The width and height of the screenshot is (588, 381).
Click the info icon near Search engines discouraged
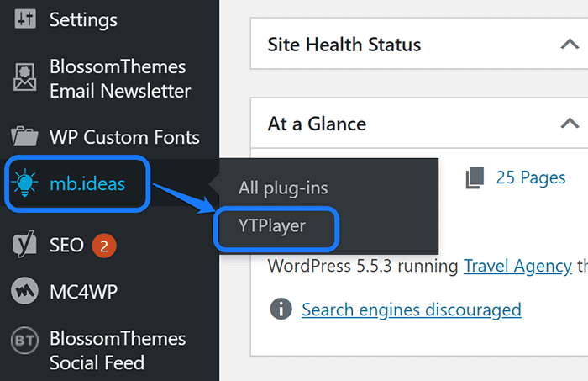(x=281, y=309)
